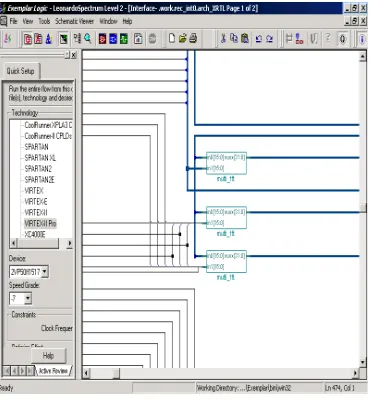Image resolution: width=370 pixels, height=400 pixels.
Task: Select VIRTEXII technology
Action: 36,213
